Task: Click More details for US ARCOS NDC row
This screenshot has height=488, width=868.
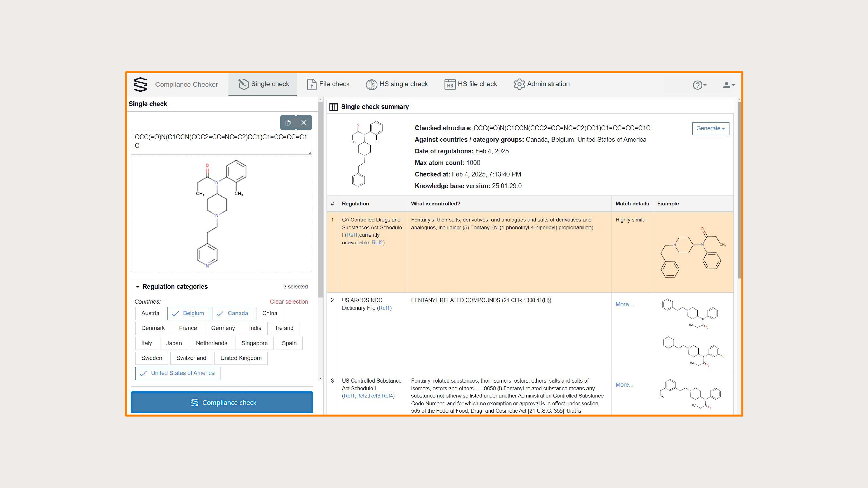Action: point(624,304)
